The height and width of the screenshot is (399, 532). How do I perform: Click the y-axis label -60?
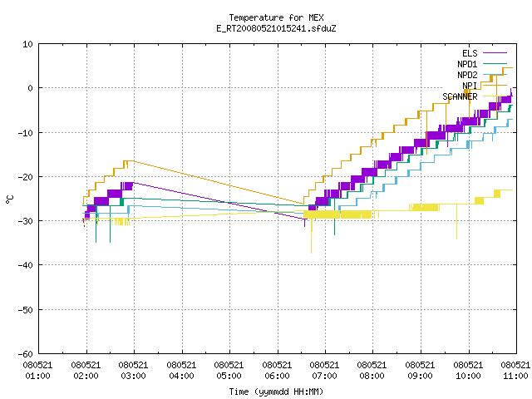click(x=26, y=354)
